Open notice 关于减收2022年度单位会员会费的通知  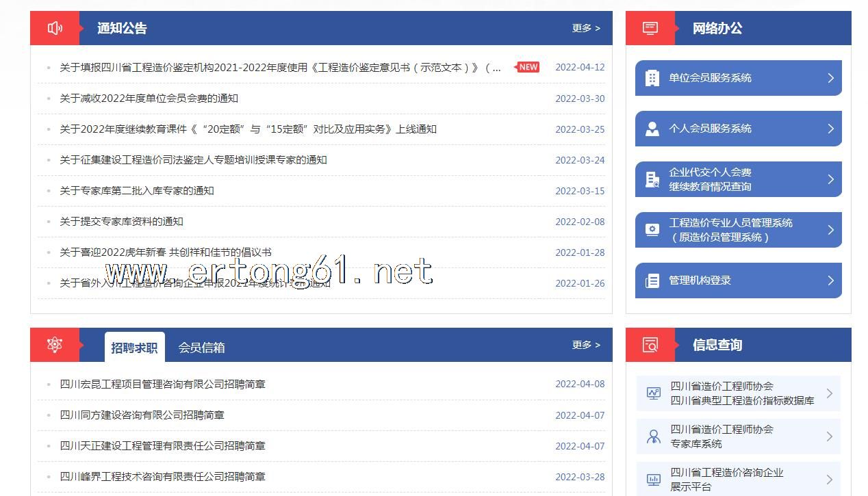tap(149, 99)
